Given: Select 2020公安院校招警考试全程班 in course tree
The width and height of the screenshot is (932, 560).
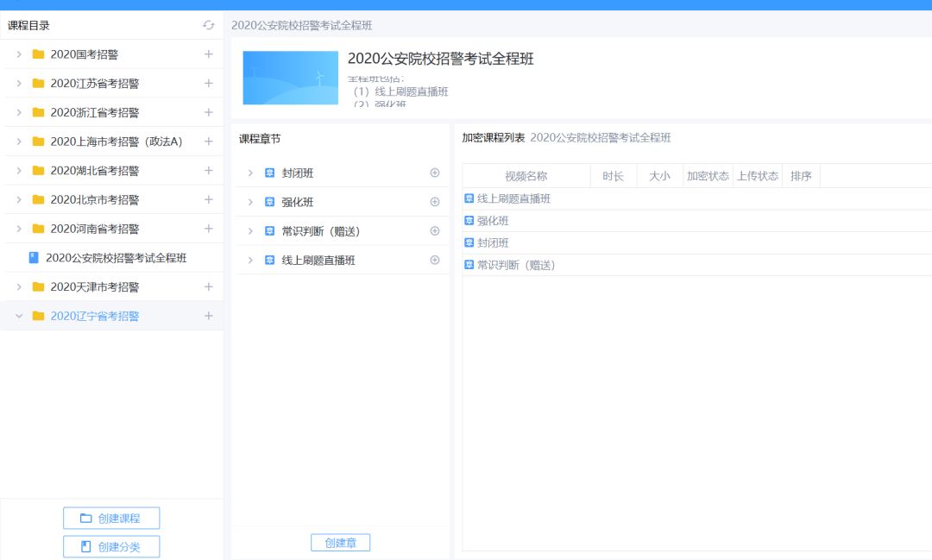Looking at the screenshot, I should 116,258.
